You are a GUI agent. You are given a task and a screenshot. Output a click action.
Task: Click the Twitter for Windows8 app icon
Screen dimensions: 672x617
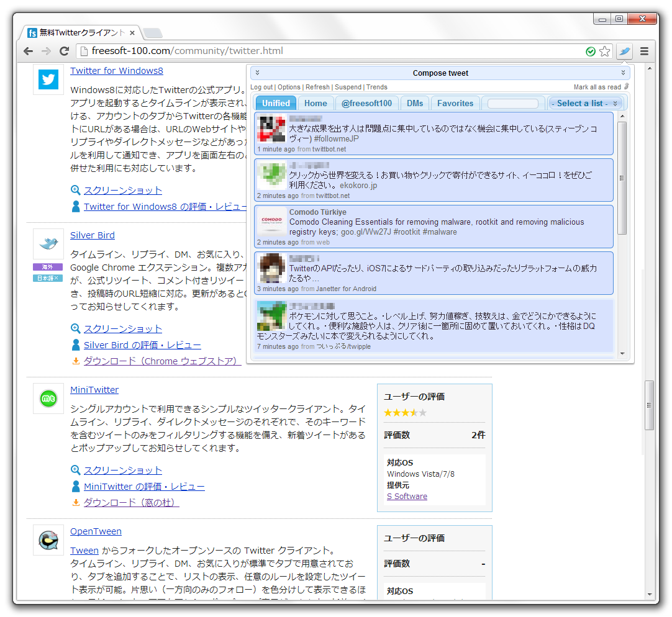[x=48, y=79]
